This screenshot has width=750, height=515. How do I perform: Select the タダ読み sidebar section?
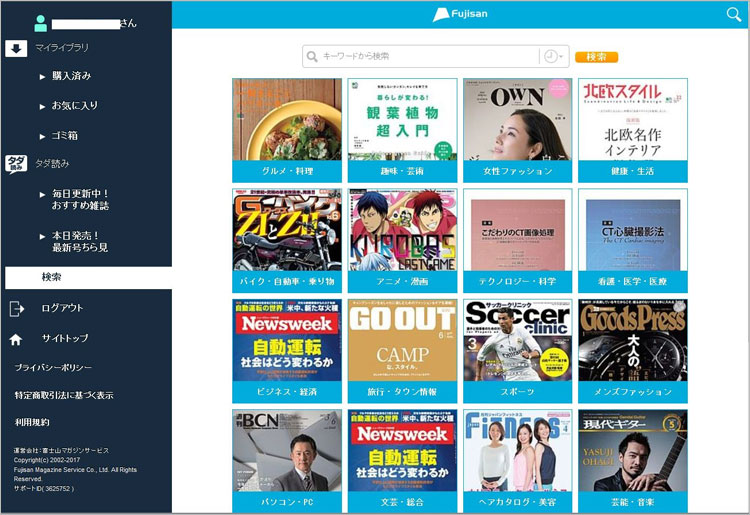tap(52, 164)
